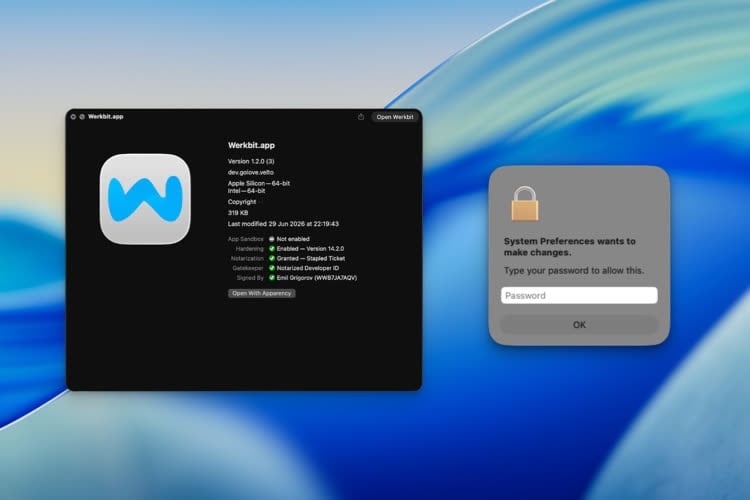Click the Notarized Developer ID text
This screenshot has height=500, width=750.
point(308,268)
